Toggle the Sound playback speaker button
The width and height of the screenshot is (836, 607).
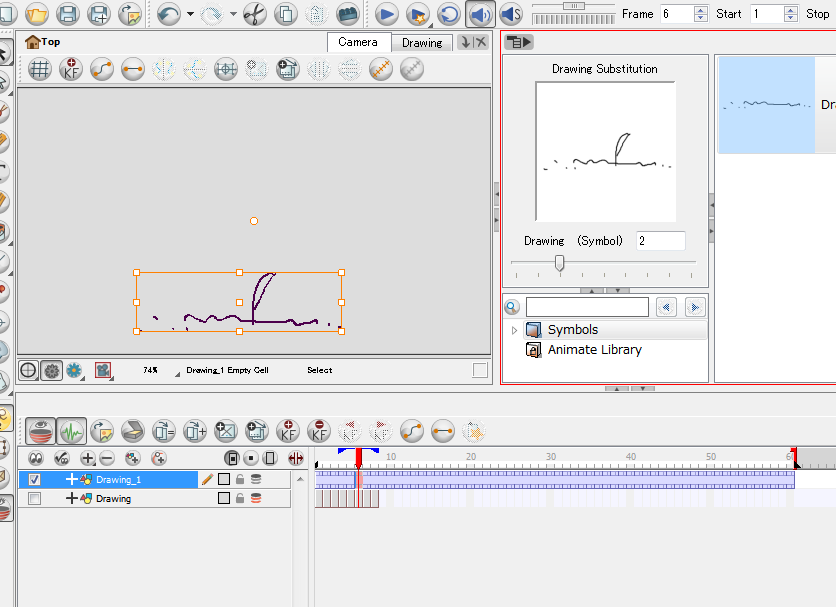tap(480, 14)
